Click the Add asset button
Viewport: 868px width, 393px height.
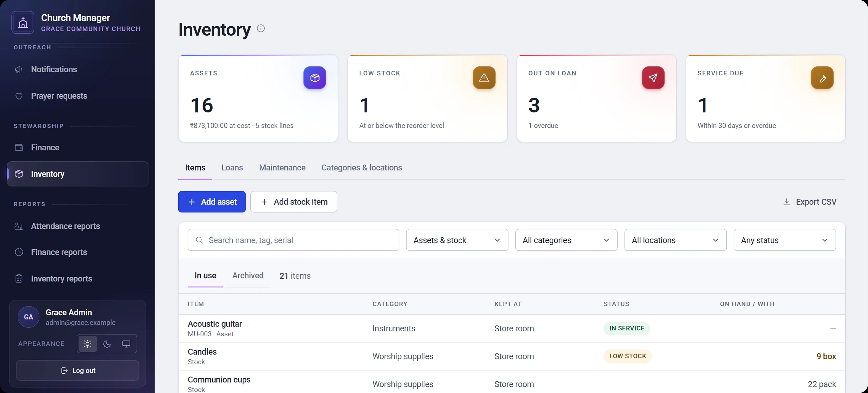coord(212,202)
